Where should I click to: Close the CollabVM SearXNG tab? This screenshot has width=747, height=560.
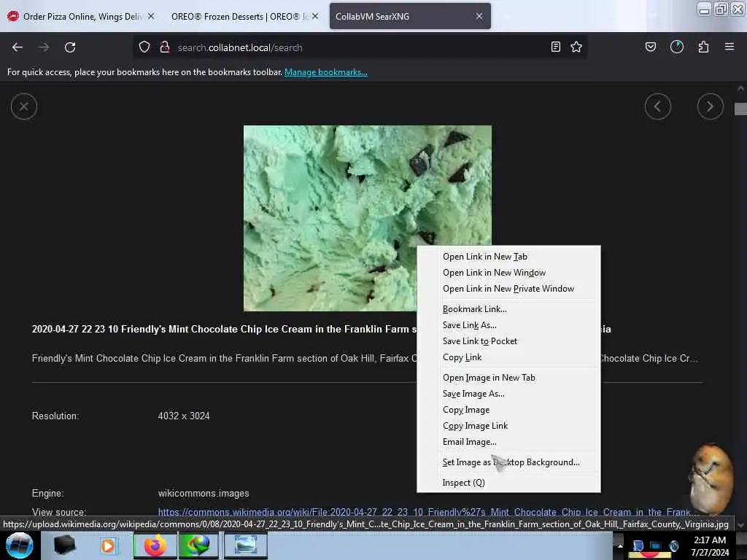pyautogui.click(x=479, y=16)
